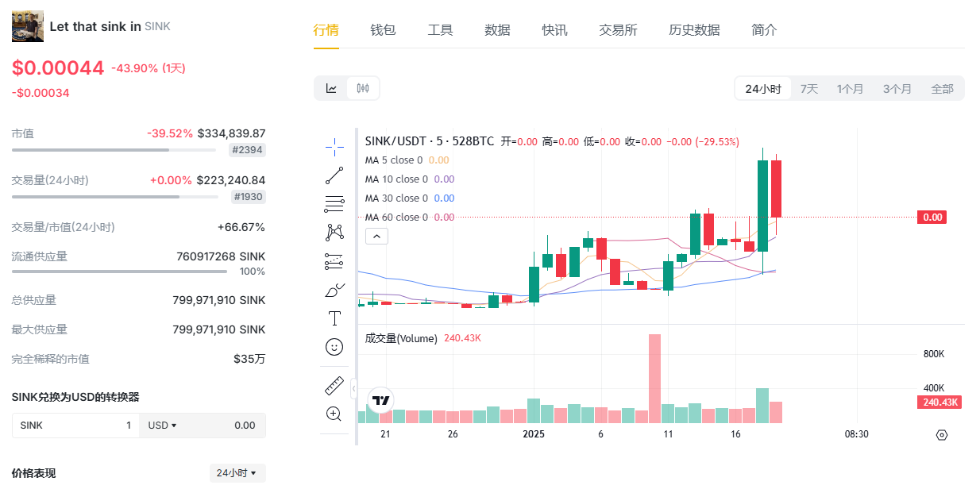Switch to the 钱包 tab
This screenshot has height=493, width=980.
click(383, 30)
